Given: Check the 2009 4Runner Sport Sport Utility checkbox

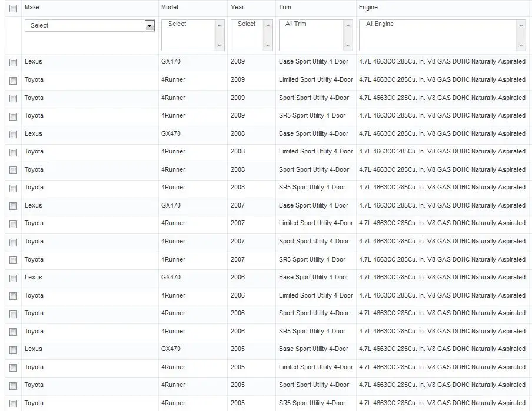Looking at the screenshot, I should (x=13, y=99).
